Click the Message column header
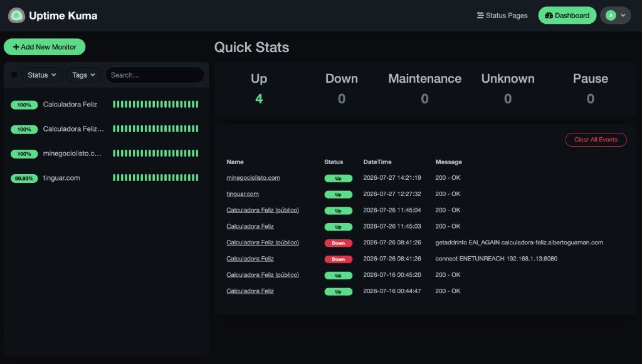 click(x=448, y=162)
